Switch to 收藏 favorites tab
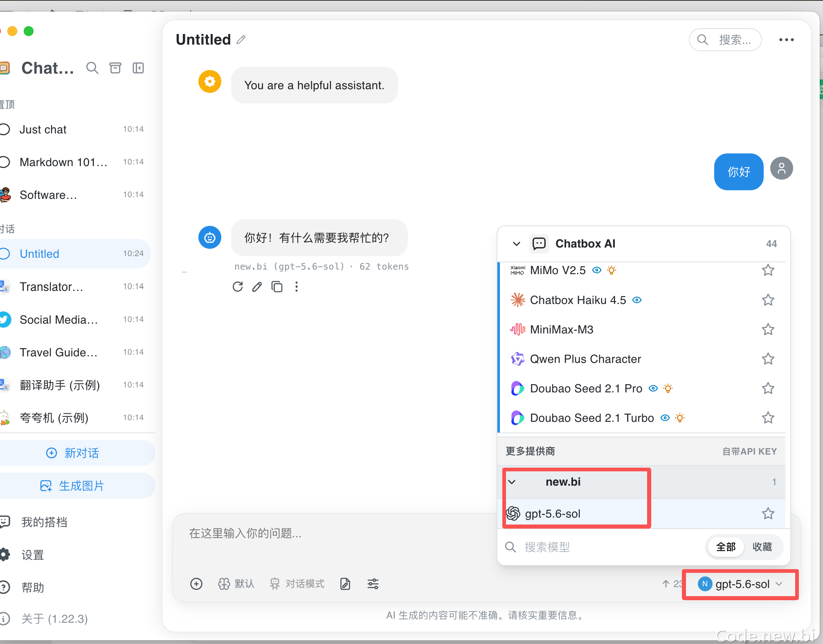Screen dimensions: 823x644 [762, 547]
